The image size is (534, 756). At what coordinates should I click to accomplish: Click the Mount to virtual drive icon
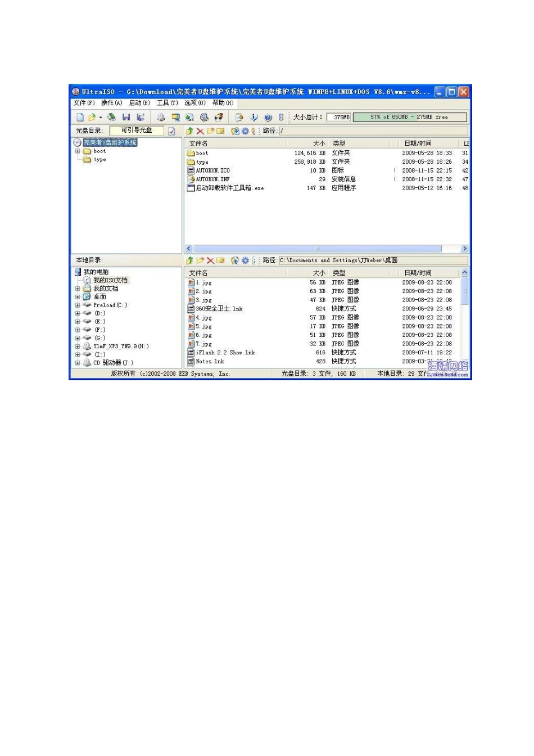click(204, 117)
